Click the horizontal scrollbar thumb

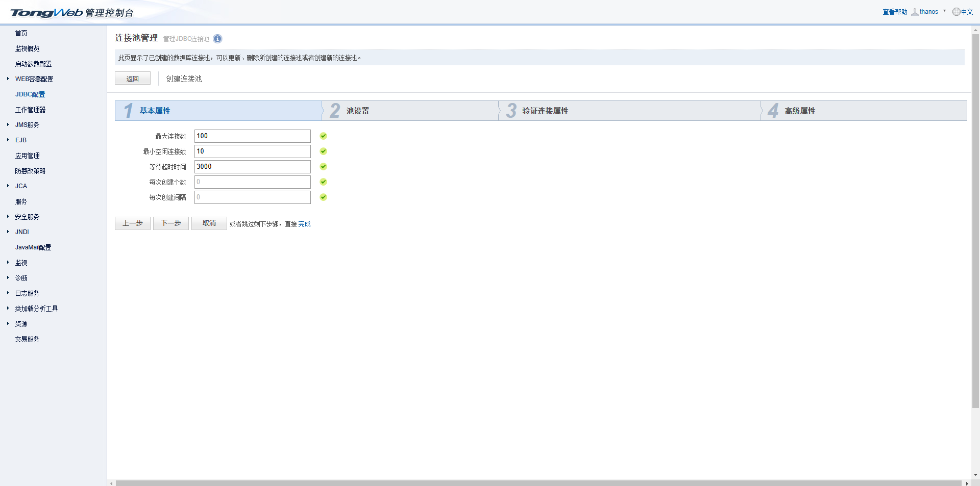(x=538, y=483)
